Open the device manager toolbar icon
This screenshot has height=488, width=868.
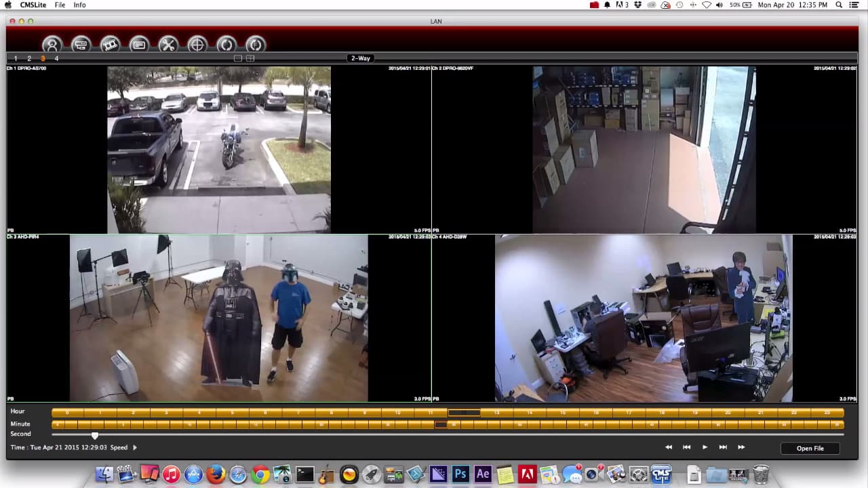tap(81, 45)
